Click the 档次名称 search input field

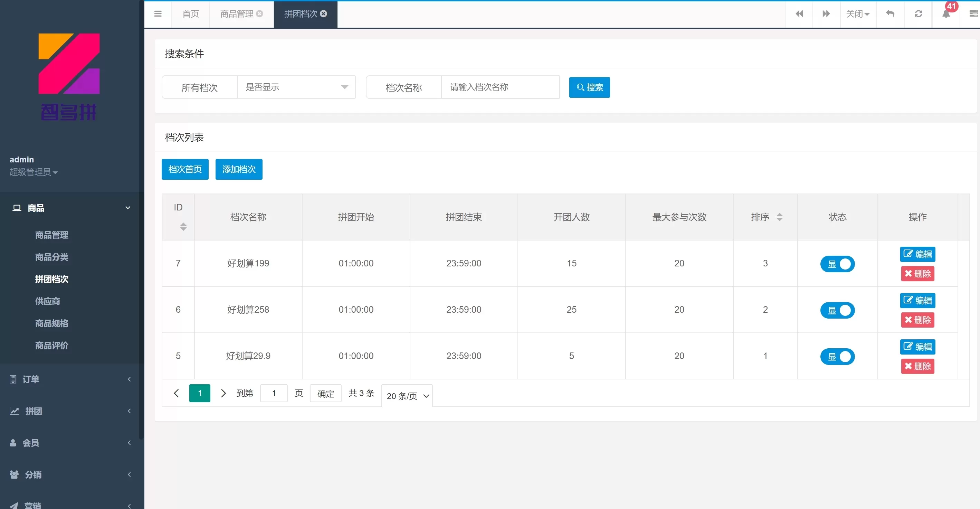tap(500, 87)
